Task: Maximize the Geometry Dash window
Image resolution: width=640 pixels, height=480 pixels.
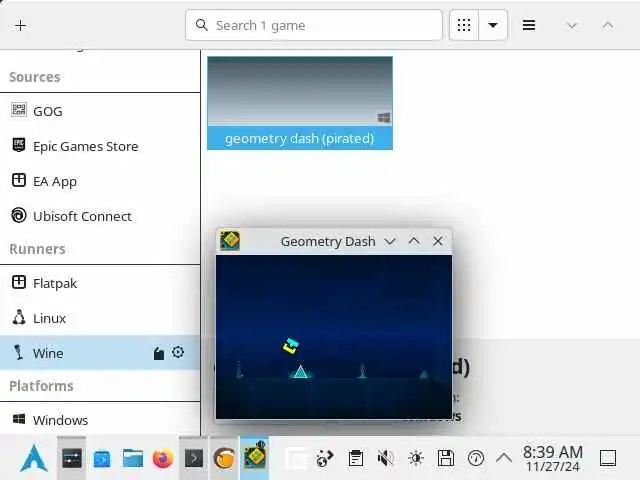Action: [414, 241]
